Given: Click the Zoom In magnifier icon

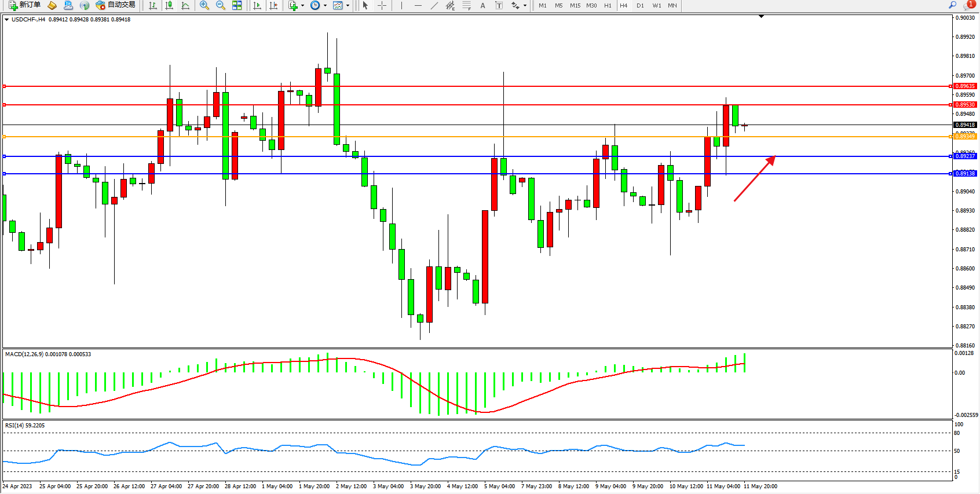Looking at the screenshot, I should [x=204, y=5].
